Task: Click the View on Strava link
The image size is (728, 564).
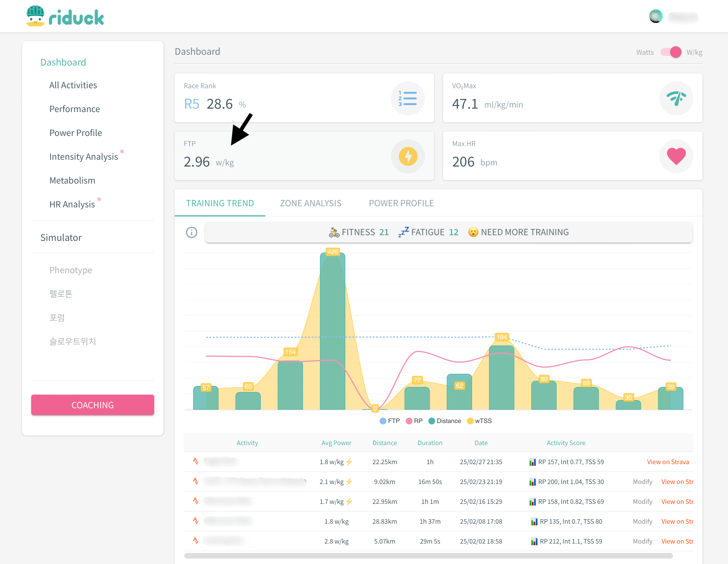Action: click(668, 462)
